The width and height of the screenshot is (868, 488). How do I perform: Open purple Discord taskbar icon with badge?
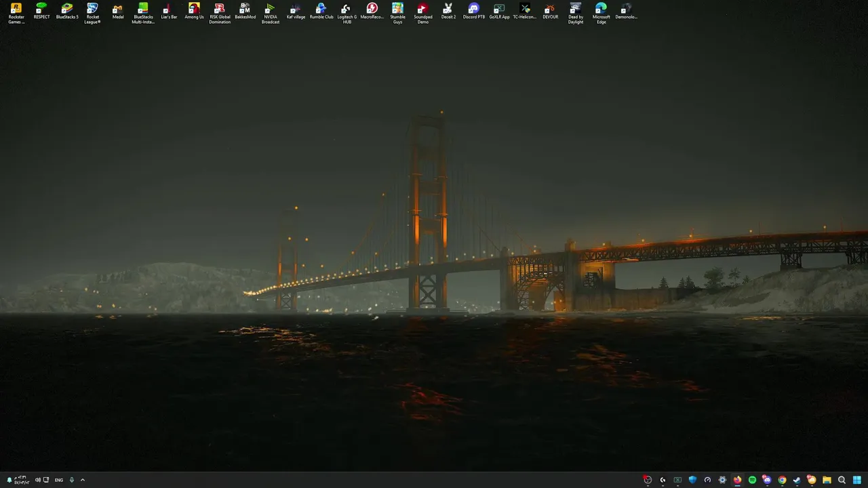(x=767, y=480)
